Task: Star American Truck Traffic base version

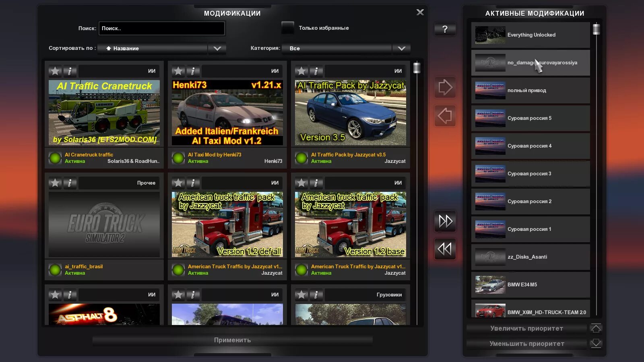Action: (301, 183)
